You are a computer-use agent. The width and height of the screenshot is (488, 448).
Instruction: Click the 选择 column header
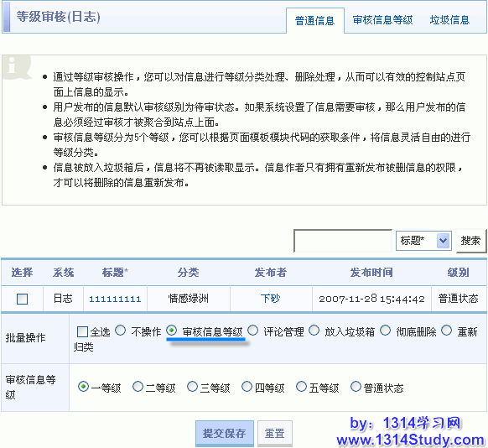point(22,273)
